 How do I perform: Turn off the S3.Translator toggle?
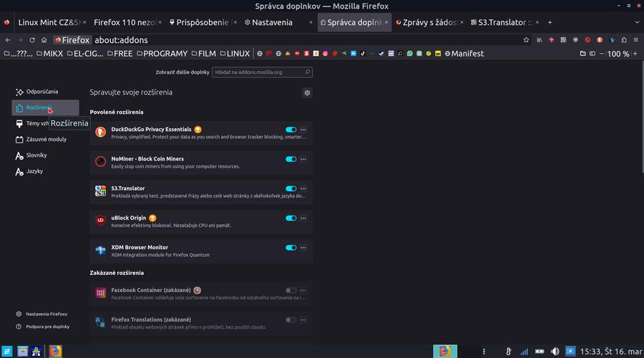pos(291,188)
